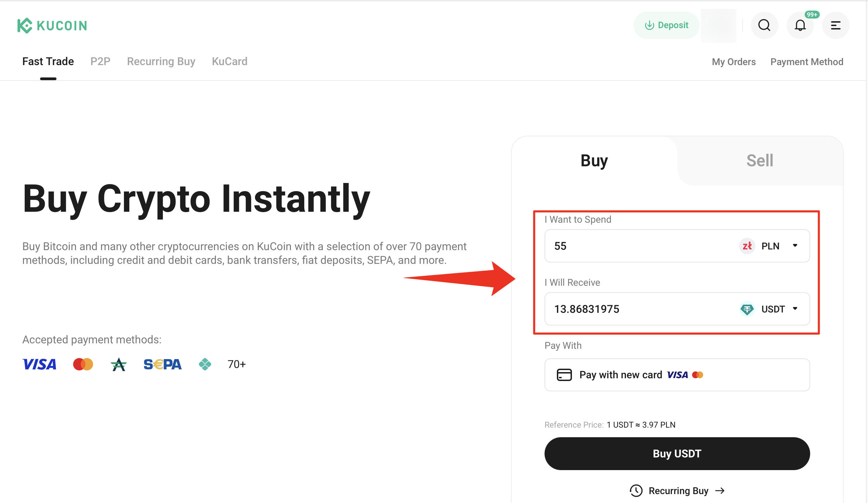Open the search magnifier icon
868x503 pixels.
(764, 25)
